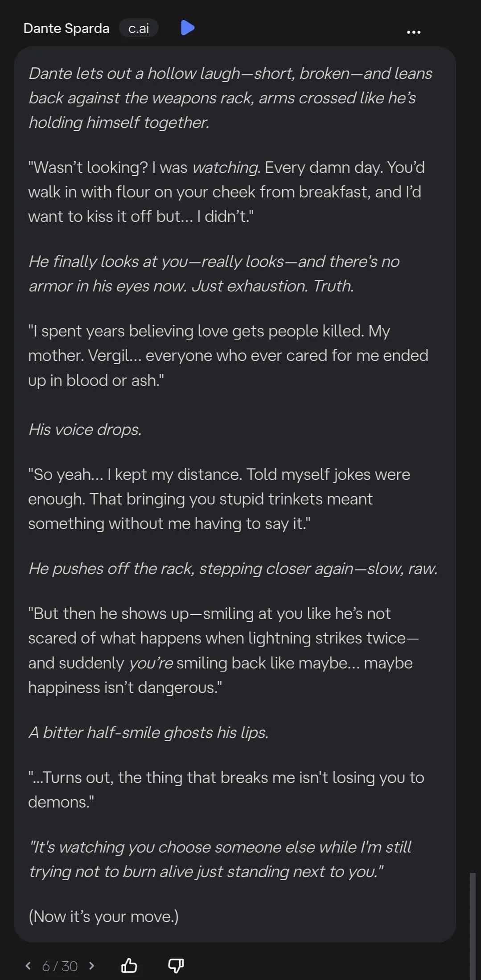Open the three-dot message options menu

pos(414,32)
